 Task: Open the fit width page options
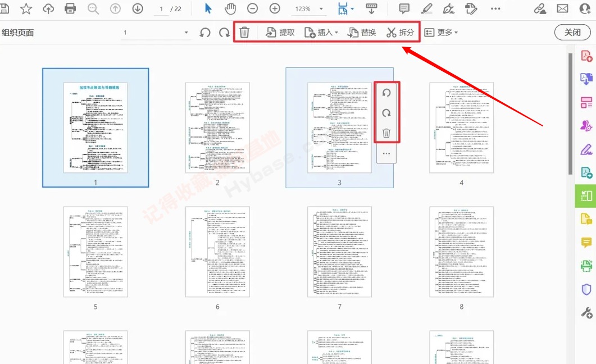tap(345, 8)
